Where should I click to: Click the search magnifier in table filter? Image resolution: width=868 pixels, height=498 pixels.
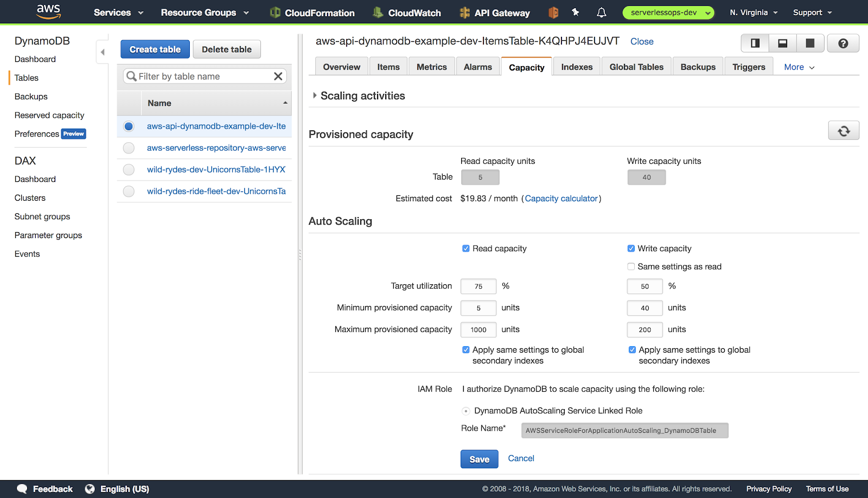(131, 76)
